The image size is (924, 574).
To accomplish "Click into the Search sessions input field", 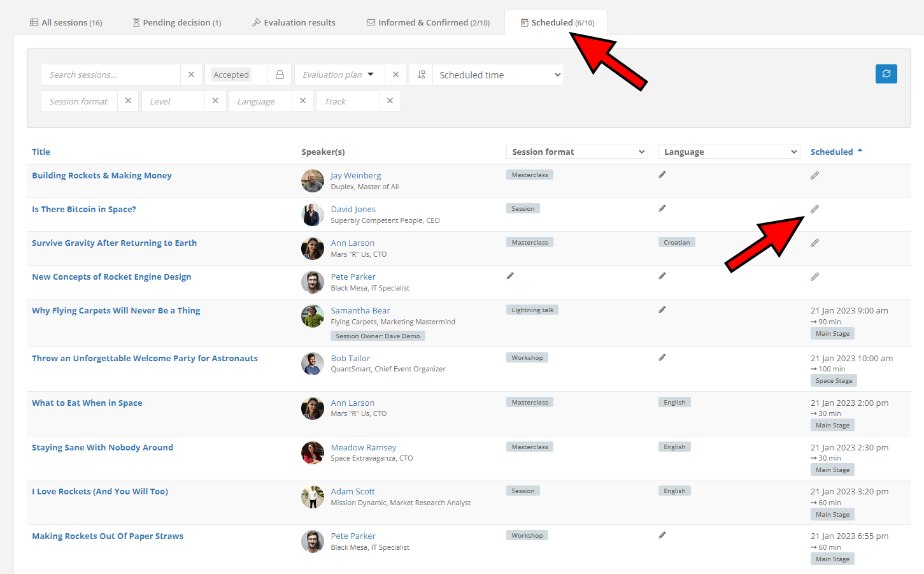I will tap(111, 75).
